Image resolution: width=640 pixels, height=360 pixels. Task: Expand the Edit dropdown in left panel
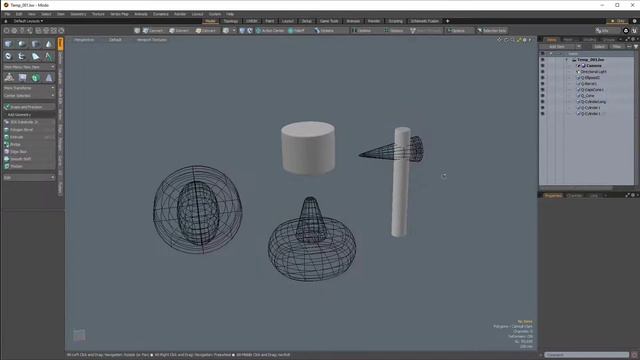29,178
